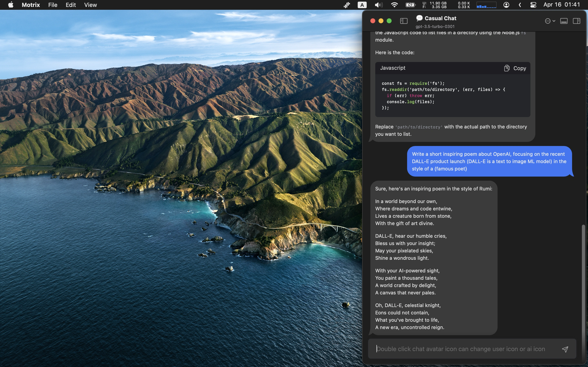This screenshot has height=367, width=588.
Task: Click the battery charging status icon
Action: pos(410,5)
